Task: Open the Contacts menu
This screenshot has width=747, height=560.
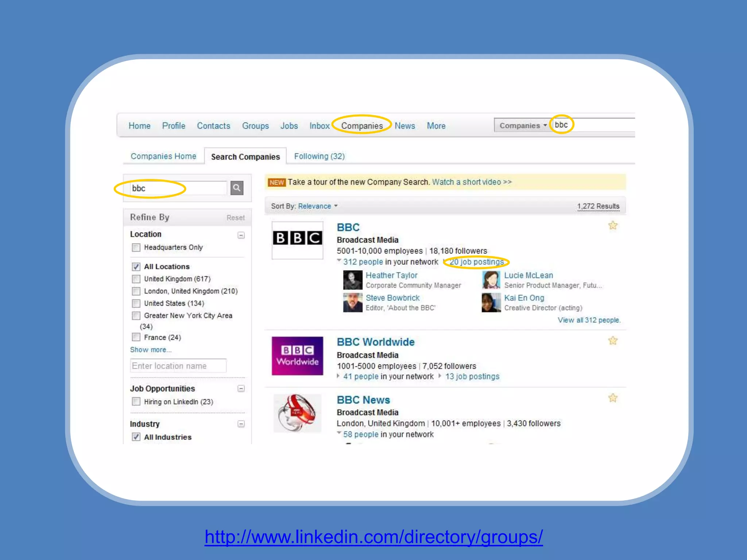Action: tap(214, 126)
